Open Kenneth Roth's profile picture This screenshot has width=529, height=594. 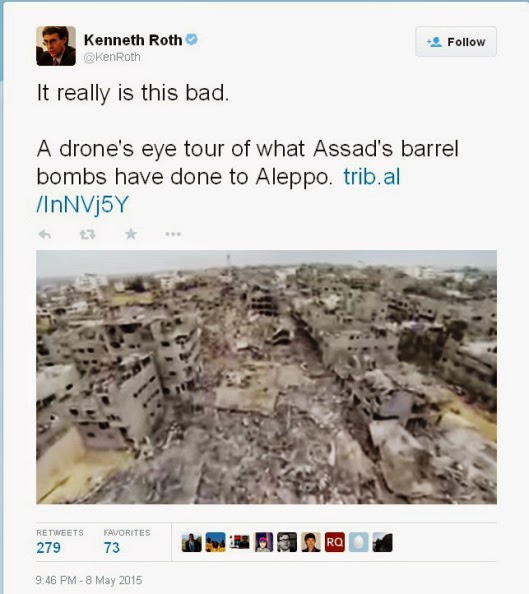tap(56, 46)
